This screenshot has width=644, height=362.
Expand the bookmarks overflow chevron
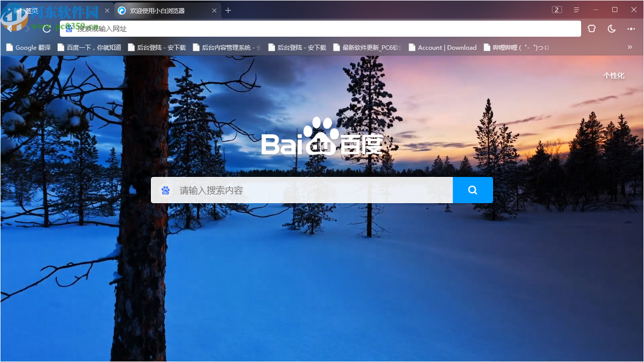629,47
